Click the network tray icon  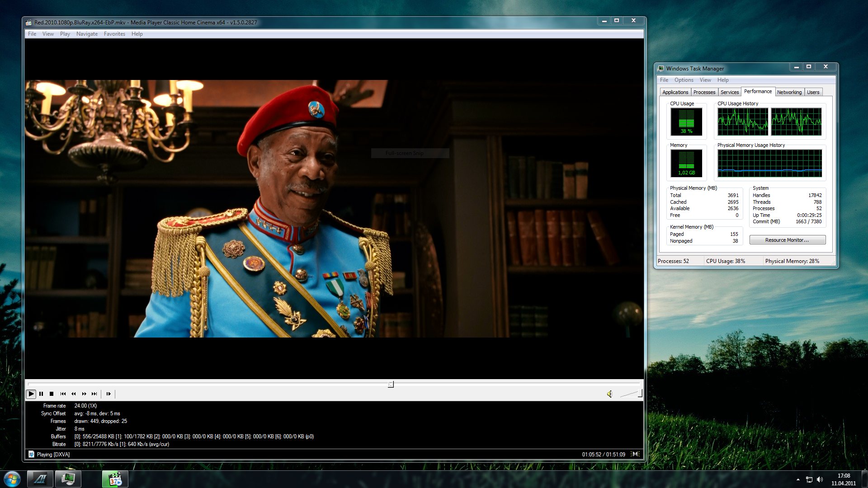pyautogui.click(x=809, y=479)
